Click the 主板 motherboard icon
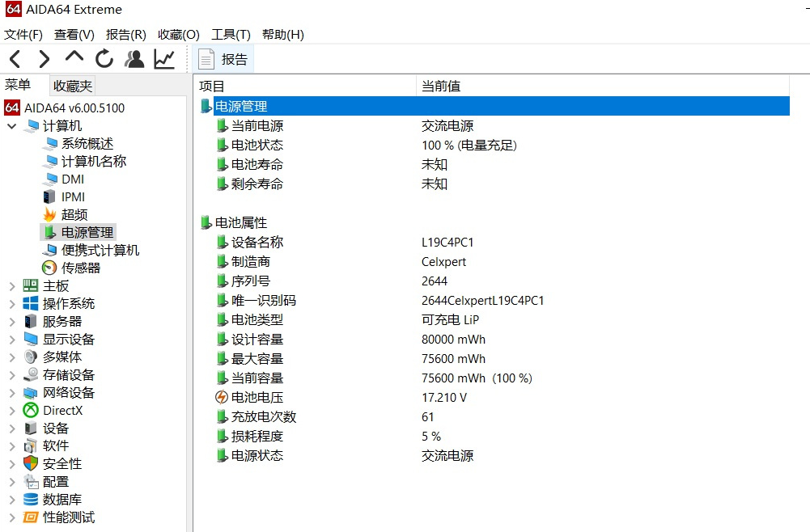 [31, 285]
